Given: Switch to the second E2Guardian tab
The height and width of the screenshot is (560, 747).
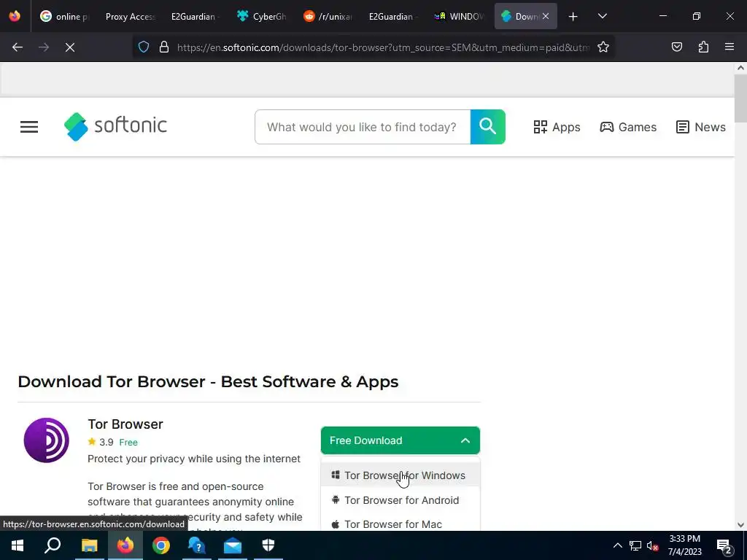Looking at the screenshot, I should click(393, 16).
